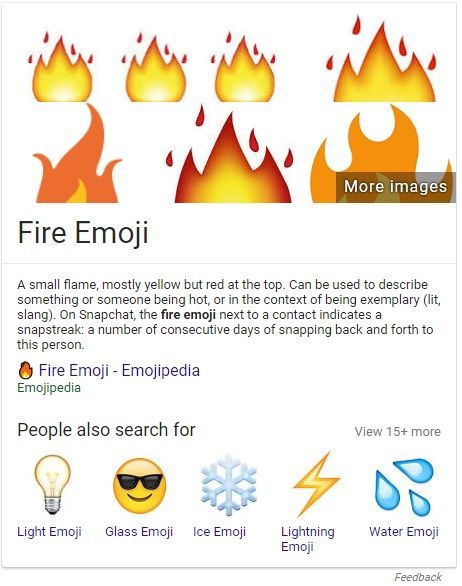Open the dark red flame image in bottom row

pyautogui.click(x=231, y=154)
